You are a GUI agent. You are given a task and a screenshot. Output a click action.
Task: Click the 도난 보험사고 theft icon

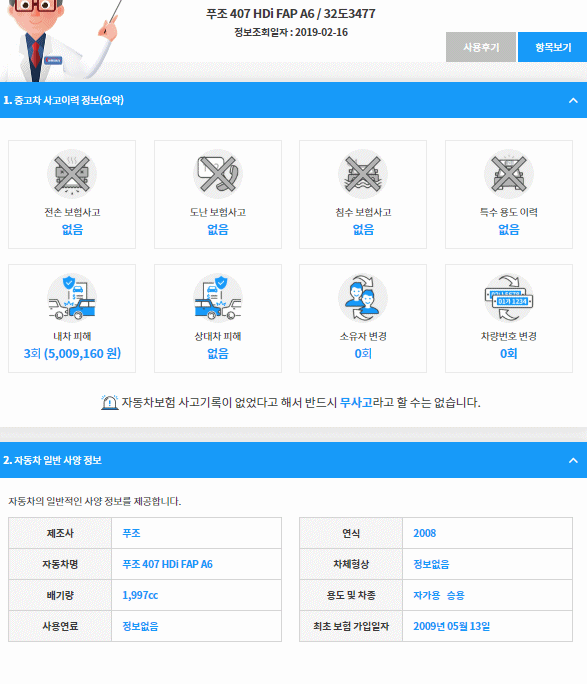click(218, 174)
